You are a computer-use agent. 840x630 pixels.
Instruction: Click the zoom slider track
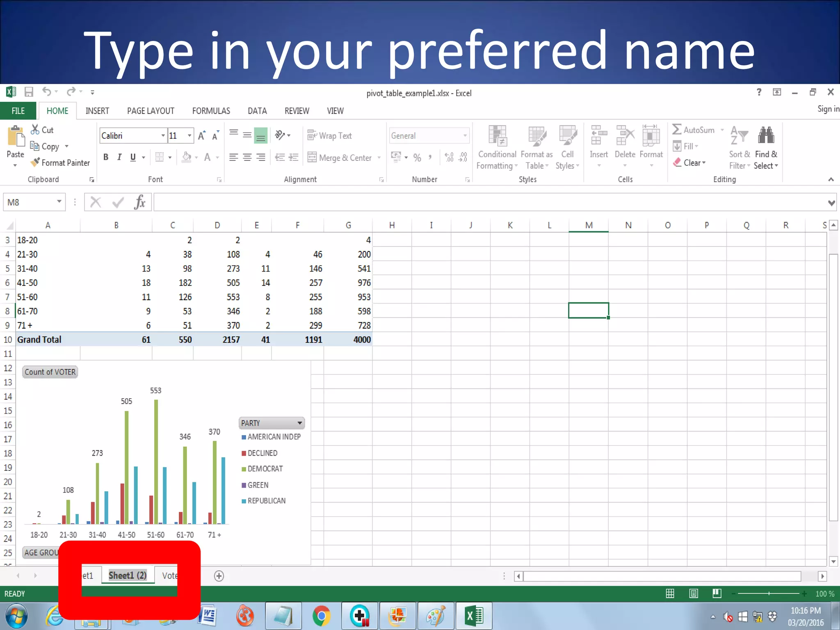tap(768, 593)
